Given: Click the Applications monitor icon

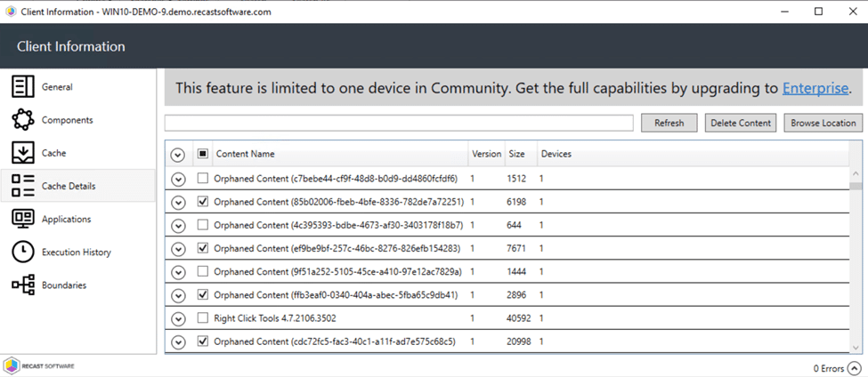Looking at the screenshot, I should tap(22, 219).
